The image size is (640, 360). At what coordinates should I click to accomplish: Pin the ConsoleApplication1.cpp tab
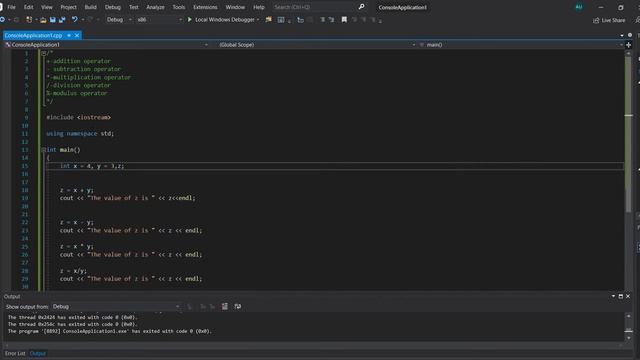point(69,36)
